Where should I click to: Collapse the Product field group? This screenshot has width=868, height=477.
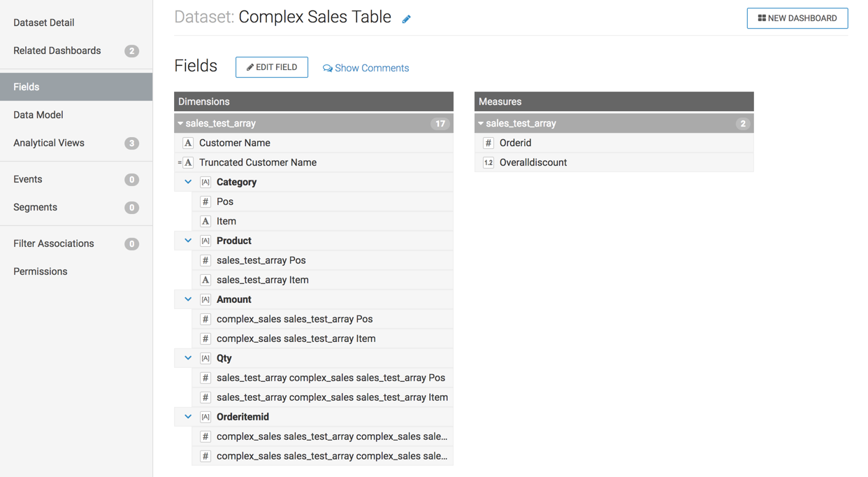tap(188, 241)
